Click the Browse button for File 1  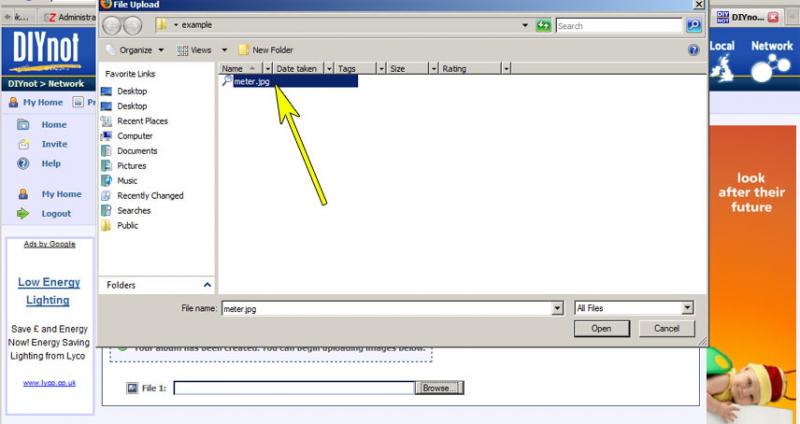coord(439,387)
